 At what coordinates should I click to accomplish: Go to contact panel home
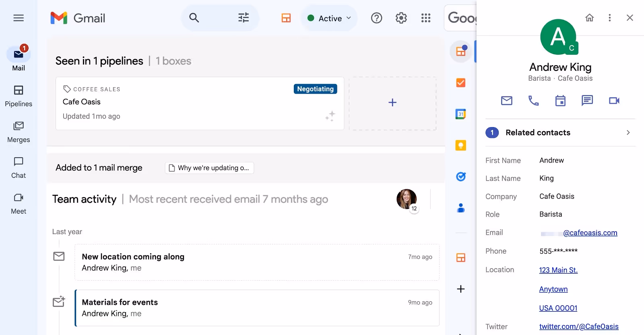[590, 18]
